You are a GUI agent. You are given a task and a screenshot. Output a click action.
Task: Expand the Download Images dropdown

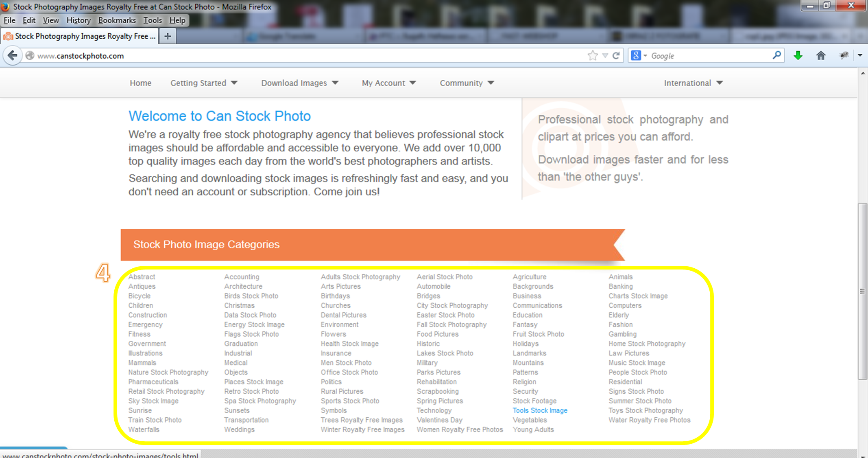tap(300, 83)
